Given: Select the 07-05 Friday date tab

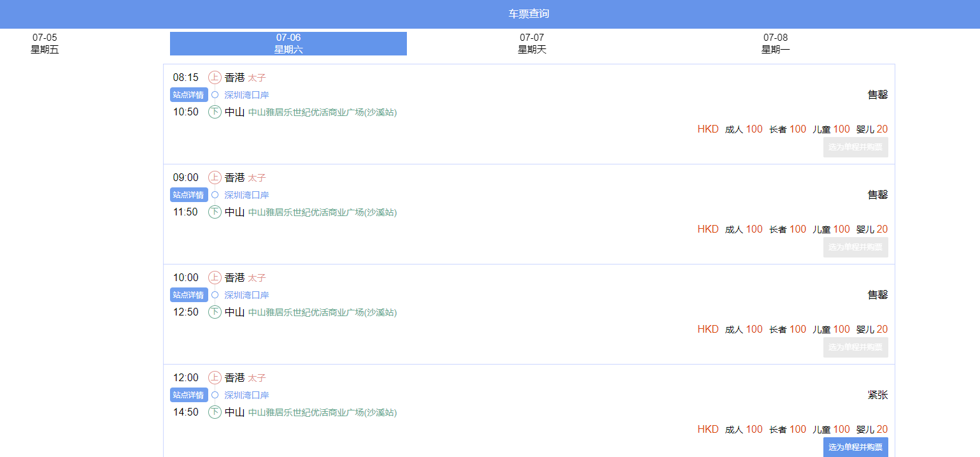Looking at the screenshot, I should point(45,43).
